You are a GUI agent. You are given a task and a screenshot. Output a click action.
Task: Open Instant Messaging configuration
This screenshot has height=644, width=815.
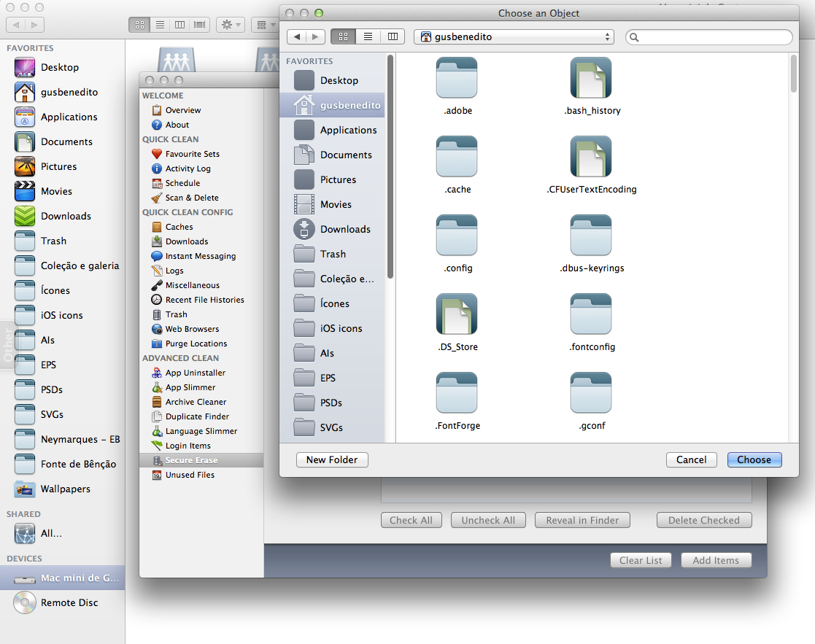[193, 256]
